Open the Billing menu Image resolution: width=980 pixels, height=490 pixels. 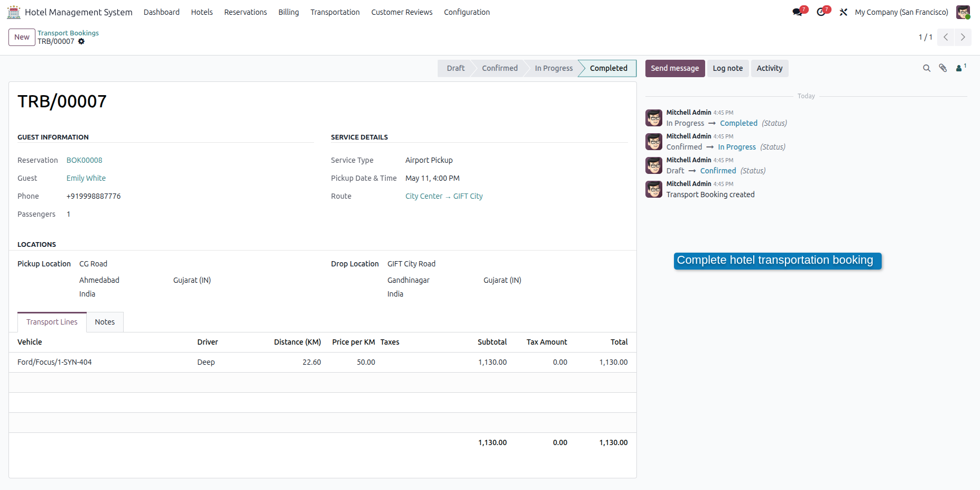click(x=289, y=12)
